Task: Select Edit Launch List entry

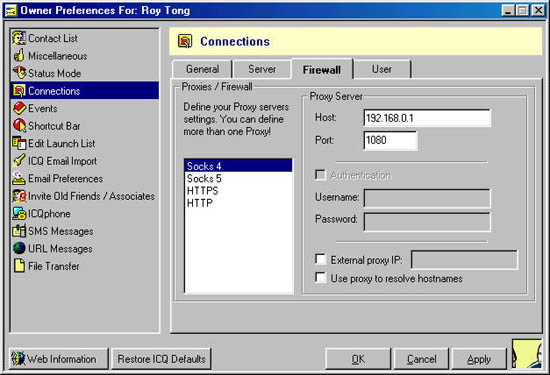Action: coord(61,143)
